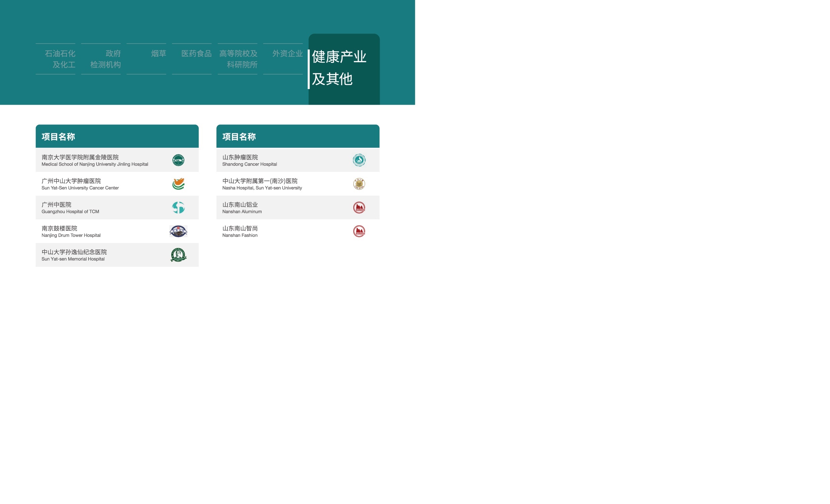Select the 烟草 tab

[x=147, y=59]
